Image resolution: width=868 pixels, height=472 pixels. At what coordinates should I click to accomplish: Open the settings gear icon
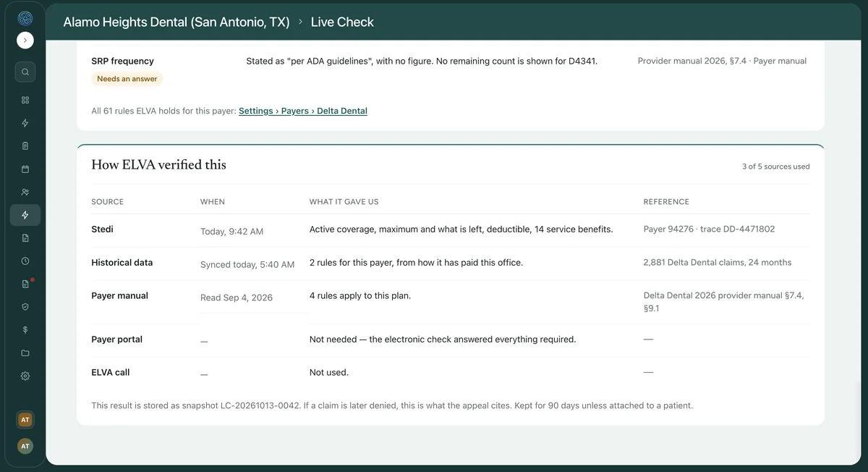[x=25, y=376]
